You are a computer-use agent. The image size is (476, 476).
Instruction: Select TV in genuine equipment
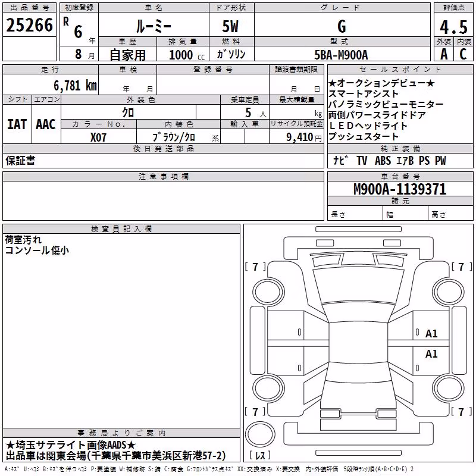[x=362, y=160]
